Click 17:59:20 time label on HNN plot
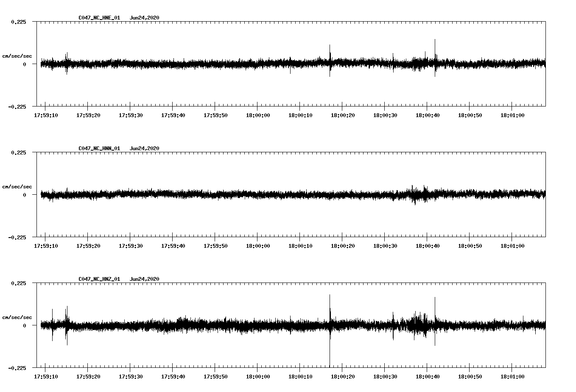576x392 pixels. 88,246
